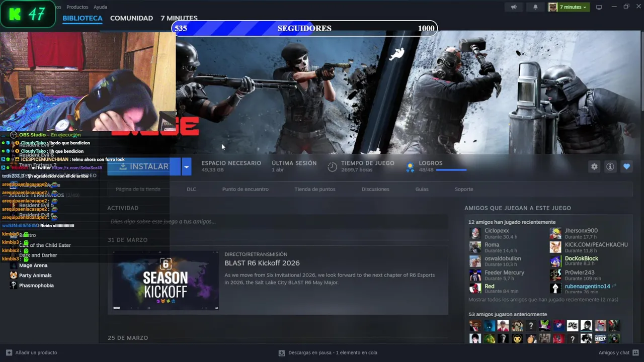The height and width of the screenshot is (362, 644).
Task: Click the library page vertical scrollbar
Action: (x=641, y=70)
